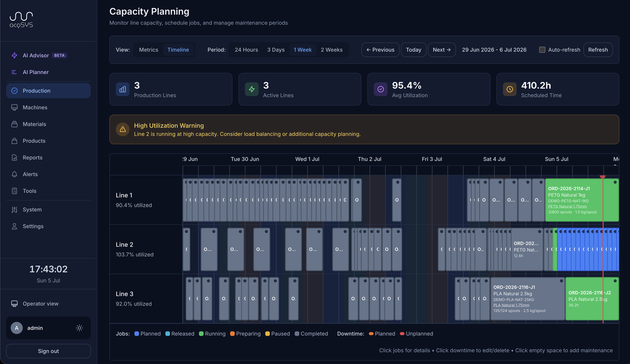Open the Alerts menu item
The image size is (630, 364).
click(x=48, y=174)
